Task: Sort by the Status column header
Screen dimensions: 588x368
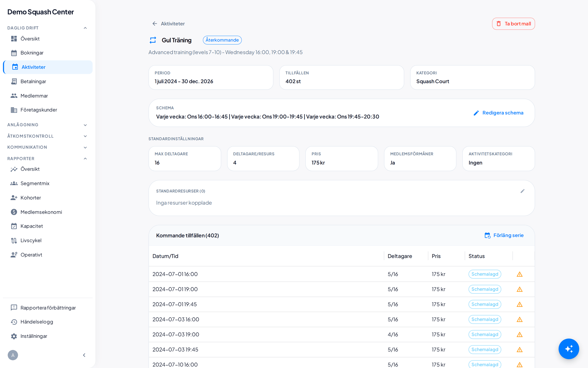Action: click(x=477, y=256)
